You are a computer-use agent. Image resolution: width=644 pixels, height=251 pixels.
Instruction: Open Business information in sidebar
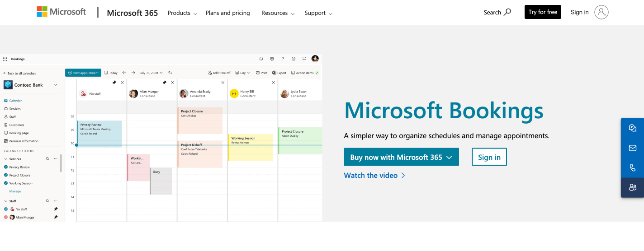21,141
